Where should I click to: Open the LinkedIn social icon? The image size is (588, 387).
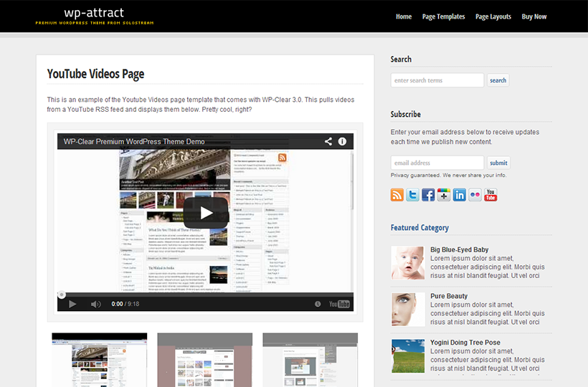click(460, 195)
